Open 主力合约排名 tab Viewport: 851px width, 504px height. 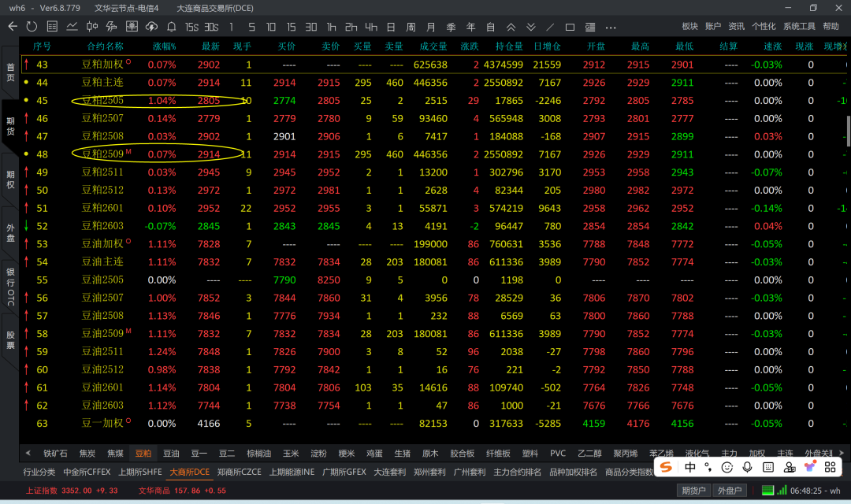click(517, 472)
